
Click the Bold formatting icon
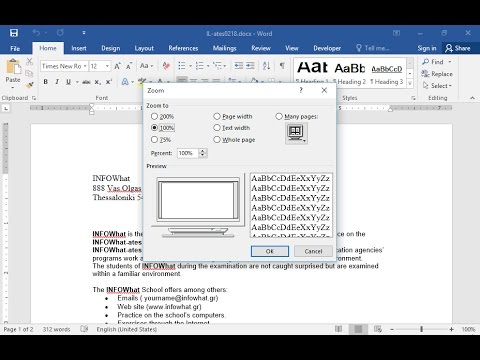[46, 82]
